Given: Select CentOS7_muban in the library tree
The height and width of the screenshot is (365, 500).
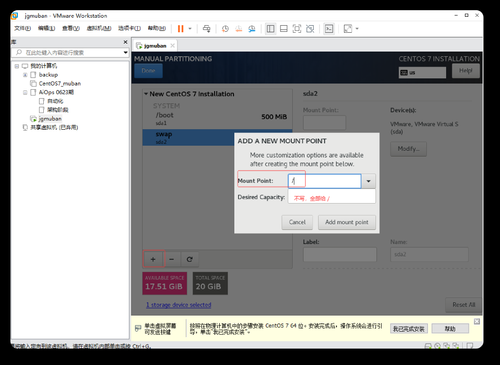Looking at the screenshot, I should pos(60,83).
